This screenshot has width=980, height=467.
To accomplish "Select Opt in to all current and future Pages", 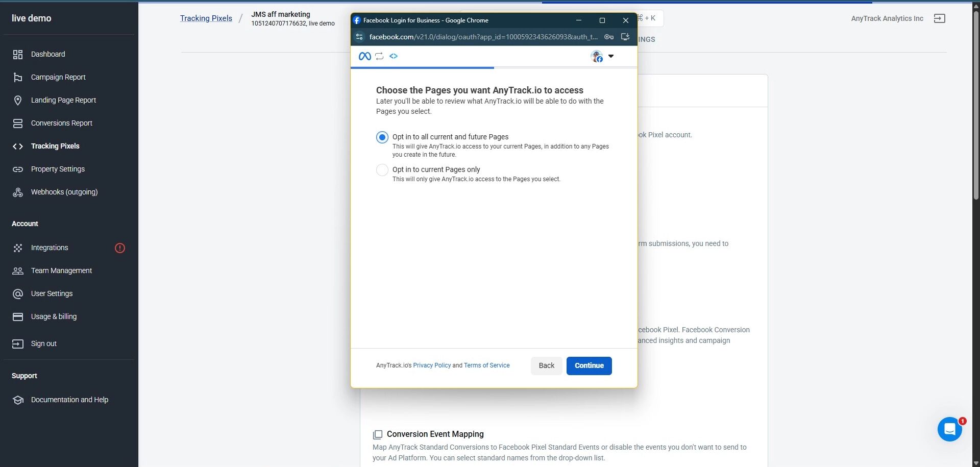I will click(x=382, y=137).
